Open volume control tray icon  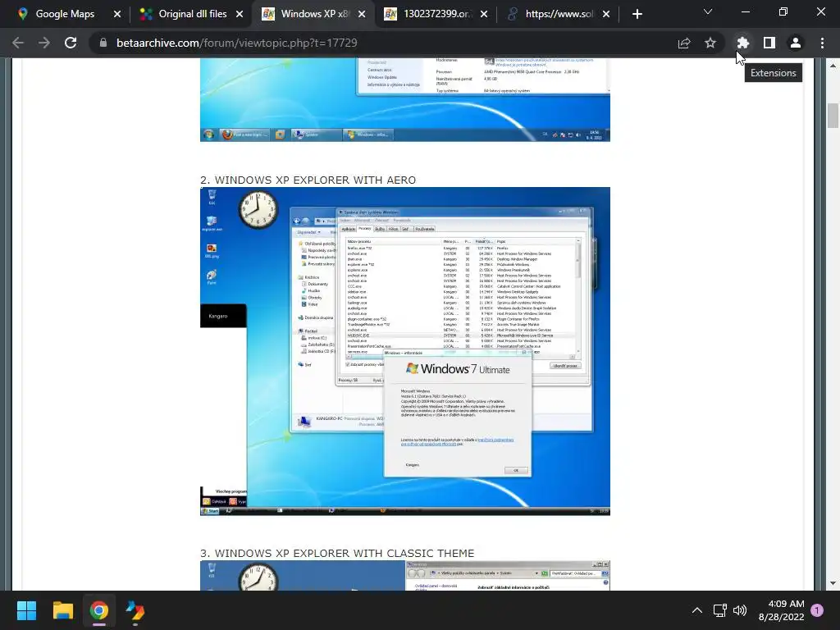(740, 610)
